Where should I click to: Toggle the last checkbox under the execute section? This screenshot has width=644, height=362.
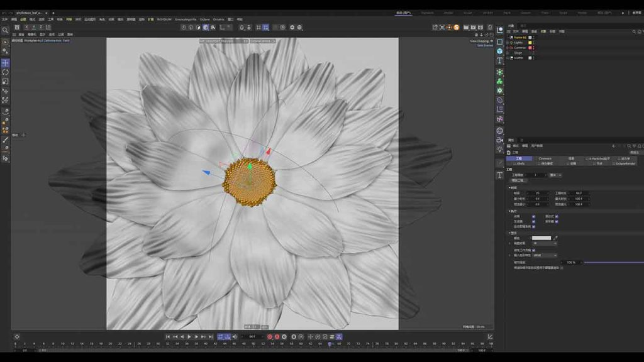tap(533, 226)
